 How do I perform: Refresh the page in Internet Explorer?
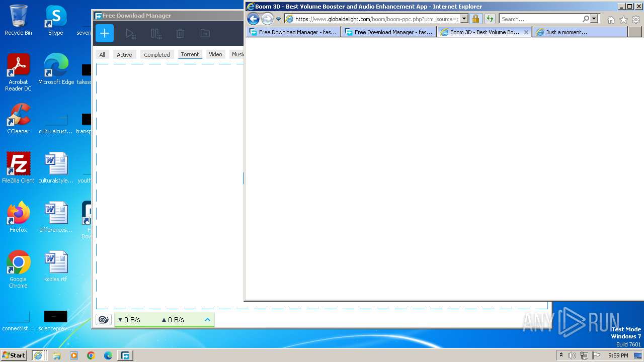tap(490, 19)
